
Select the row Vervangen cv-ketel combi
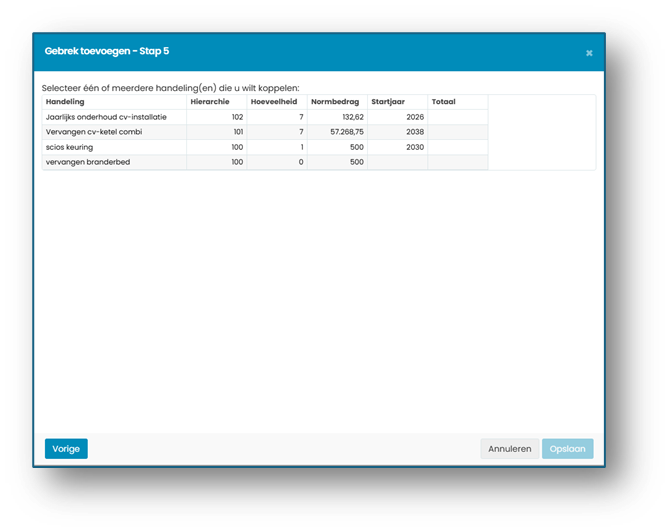pyautogui.click(x=265, y=132)
